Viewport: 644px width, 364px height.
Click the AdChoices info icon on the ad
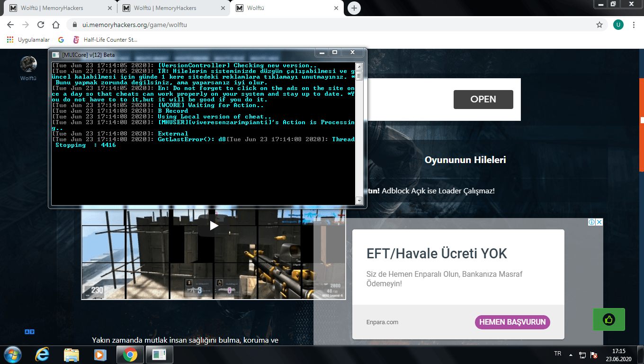[x=591, y=222]
